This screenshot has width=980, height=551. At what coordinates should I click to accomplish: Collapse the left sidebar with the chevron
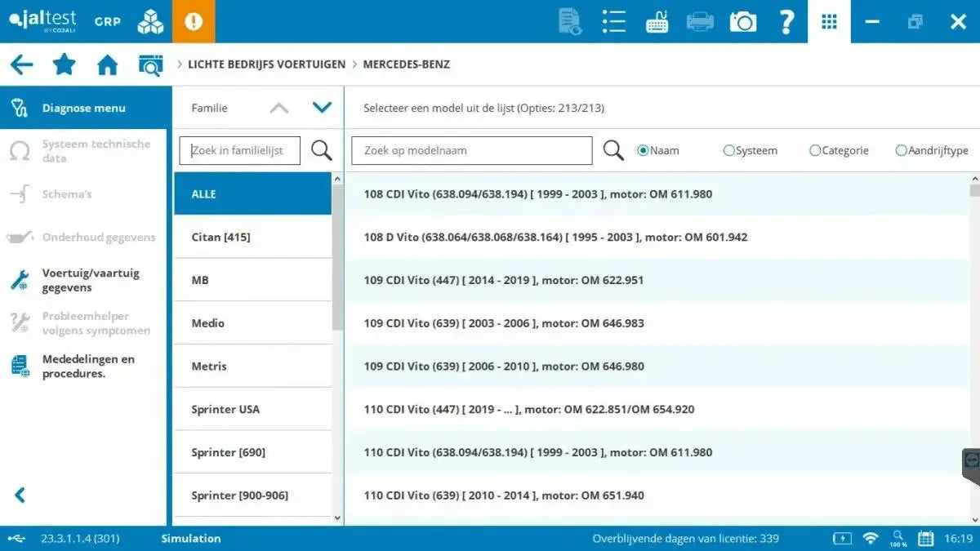[18, 494]
